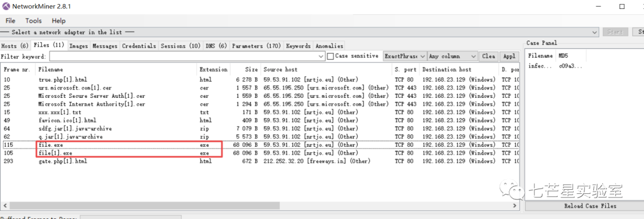Sort by the Destination host column header
Screen dimensions: 644x219
pos(459,69)
